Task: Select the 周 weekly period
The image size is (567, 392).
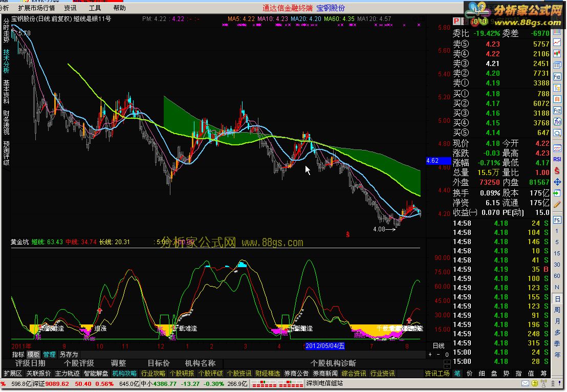Action: tap(557, 310)
